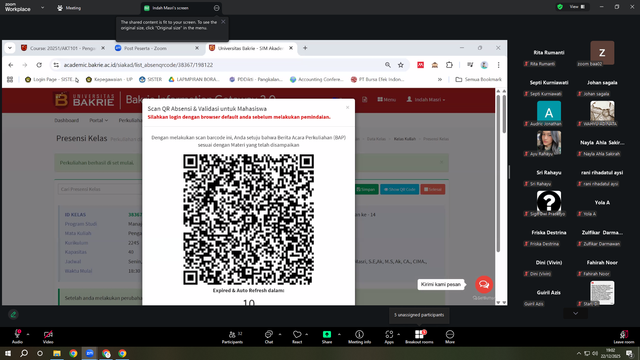Open Windows taskbar search
The image size is (640, 360).
click(x=24, y=353)
